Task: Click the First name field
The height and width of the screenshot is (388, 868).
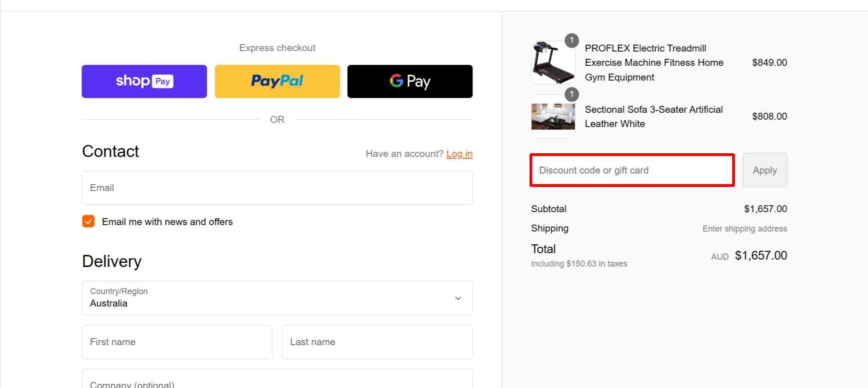Action: click(176, 342)
